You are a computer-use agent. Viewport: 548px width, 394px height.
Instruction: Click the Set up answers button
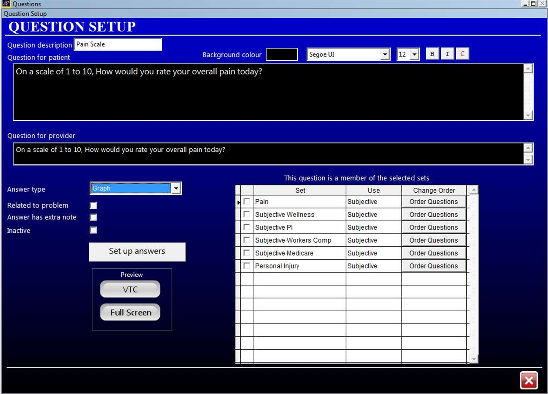tap(137, 252)
